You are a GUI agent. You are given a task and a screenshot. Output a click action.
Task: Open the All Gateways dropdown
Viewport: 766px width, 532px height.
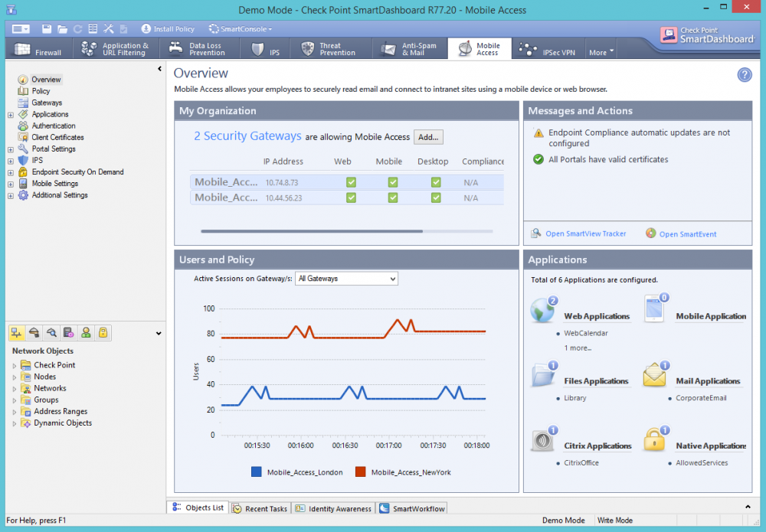[x=346, y=279]
